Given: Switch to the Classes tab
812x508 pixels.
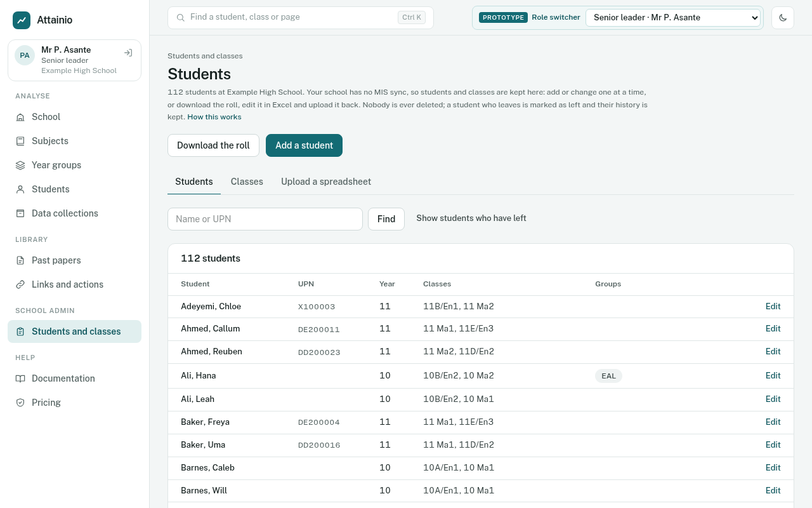Looking at the screenshot, I should coord(247,182).
